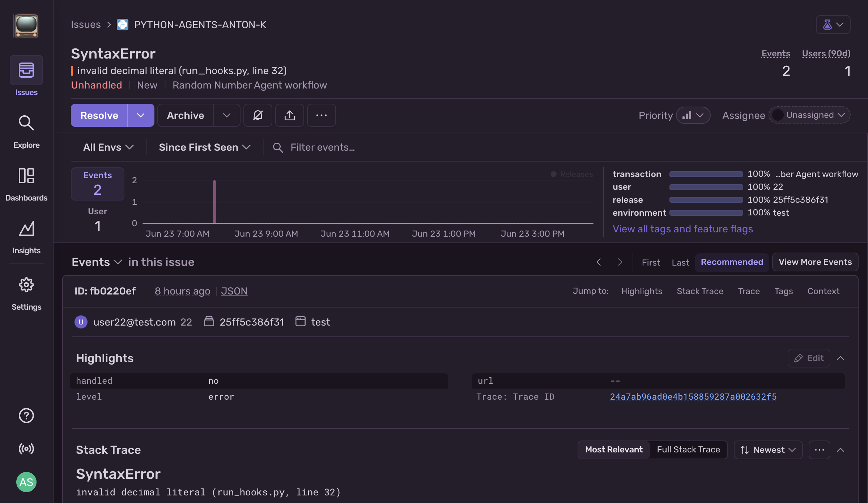Select the Recommended events toggle
This screenshot has width=868, height=503.
(x=732, y=262)
